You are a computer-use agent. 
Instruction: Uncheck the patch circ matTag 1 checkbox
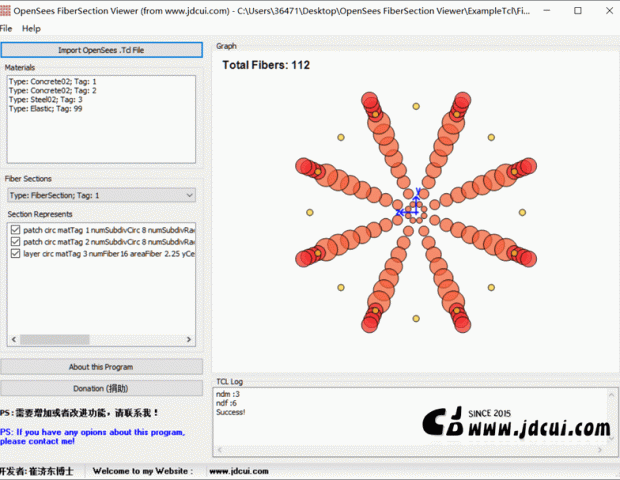coord(15,229)
